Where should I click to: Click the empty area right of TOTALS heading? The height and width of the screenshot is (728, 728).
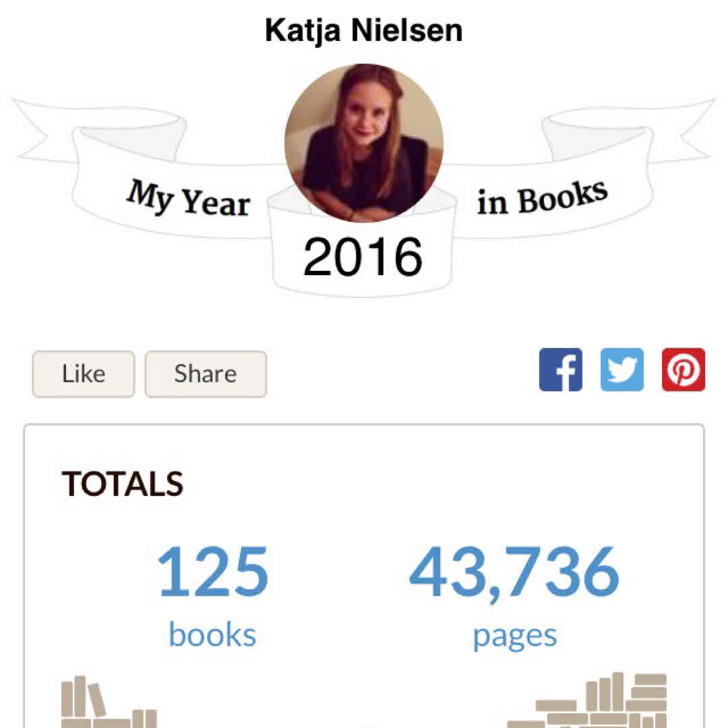point(438,484)
